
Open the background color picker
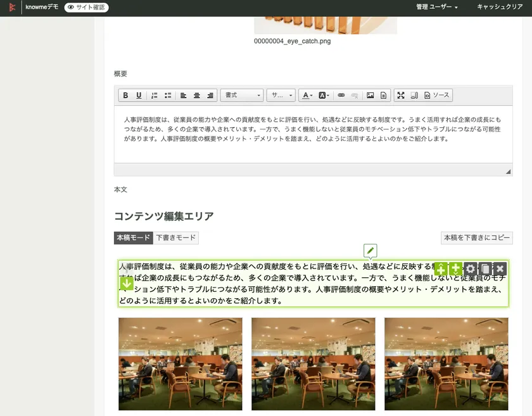[x=324, y=96]
